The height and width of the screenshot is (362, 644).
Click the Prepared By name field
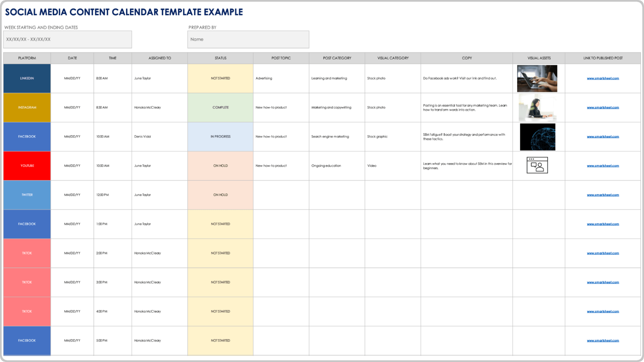(x=248, y=40)
